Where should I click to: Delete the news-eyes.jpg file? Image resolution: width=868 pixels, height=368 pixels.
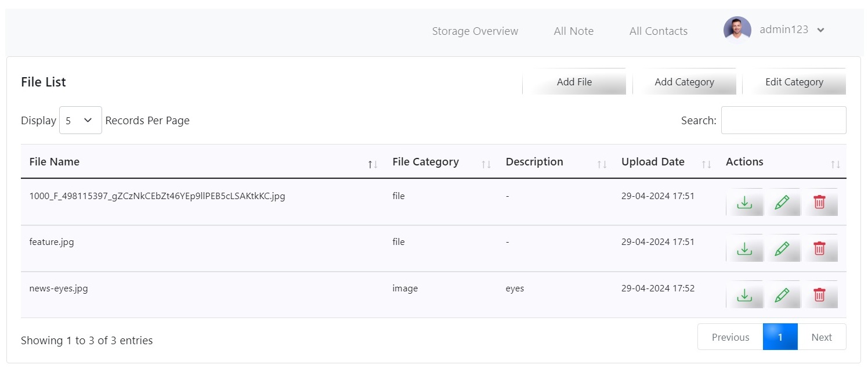[819, 295]
